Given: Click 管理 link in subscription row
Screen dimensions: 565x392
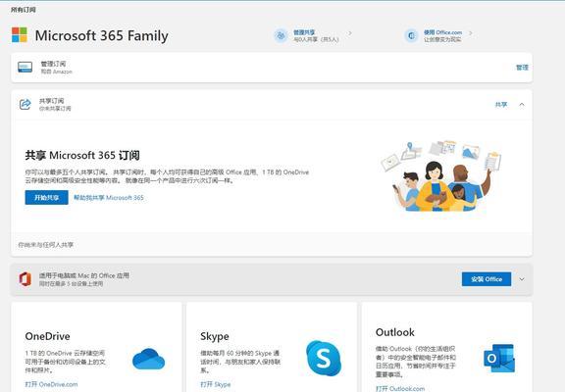Looking at the screenshot, I should click(522, 68).
